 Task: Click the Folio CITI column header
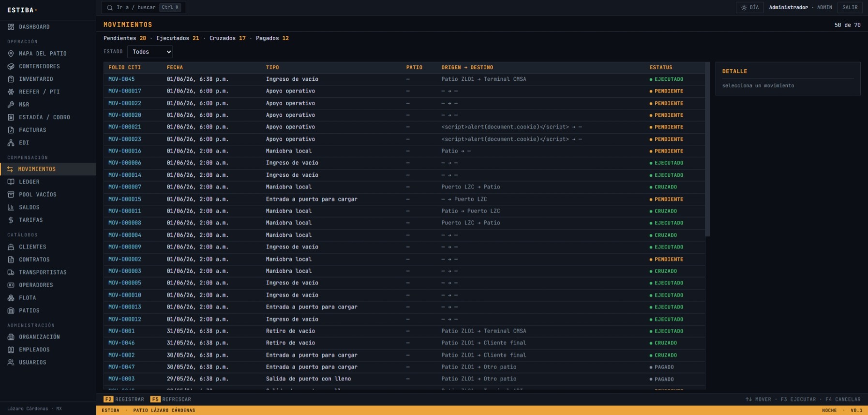tap(124, 68)
